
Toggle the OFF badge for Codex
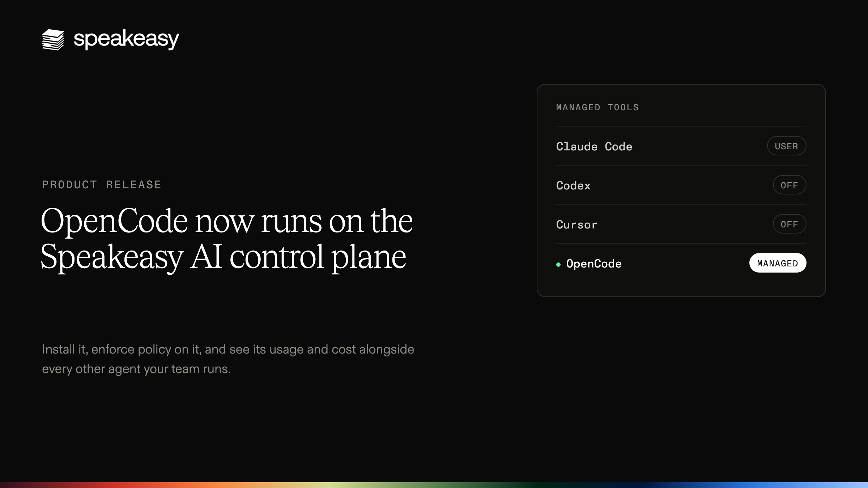[x=790, y=185]
